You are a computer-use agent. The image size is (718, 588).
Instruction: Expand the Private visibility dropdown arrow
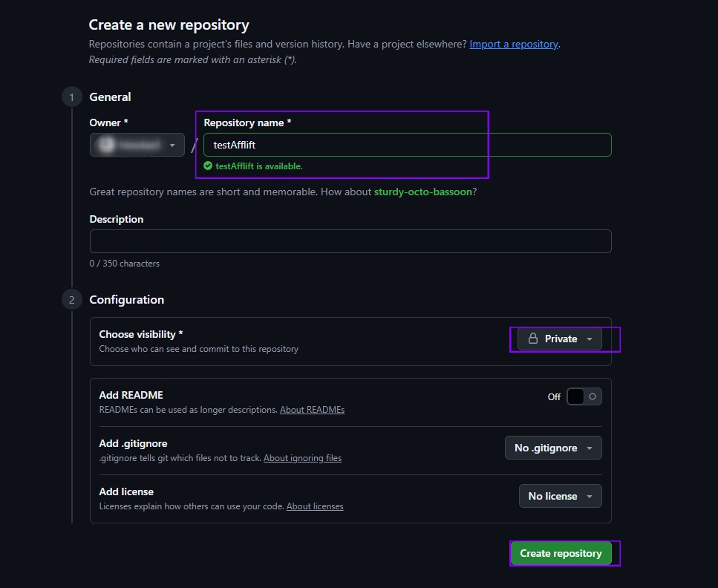pos(590,339)
